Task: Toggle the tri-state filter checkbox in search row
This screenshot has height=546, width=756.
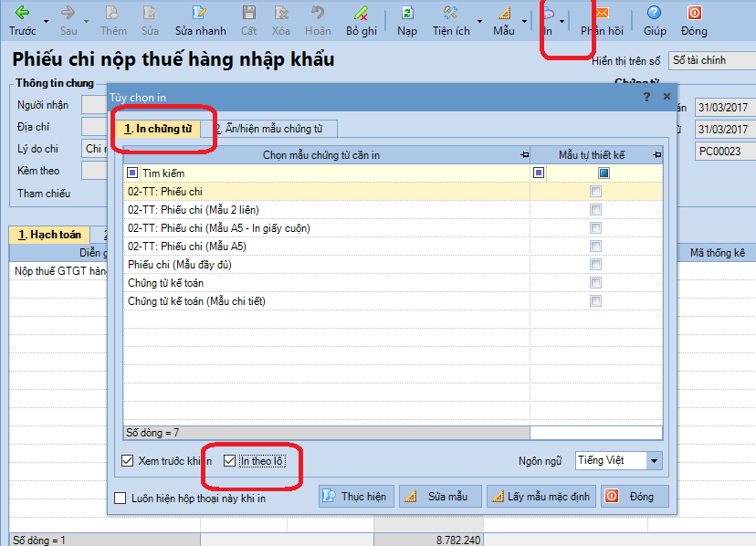Action: pyautogui.click(x=604, y=173)
